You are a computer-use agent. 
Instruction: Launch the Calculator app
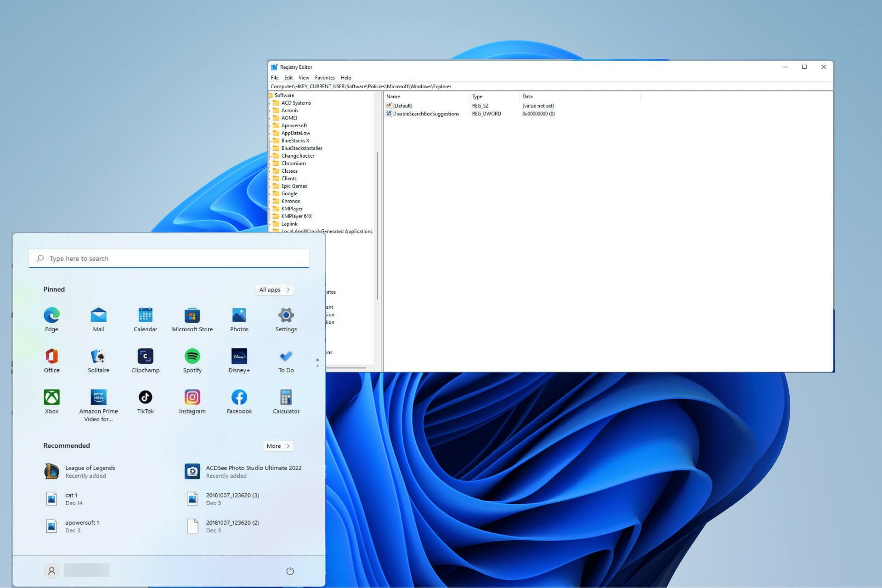[286, 402]
